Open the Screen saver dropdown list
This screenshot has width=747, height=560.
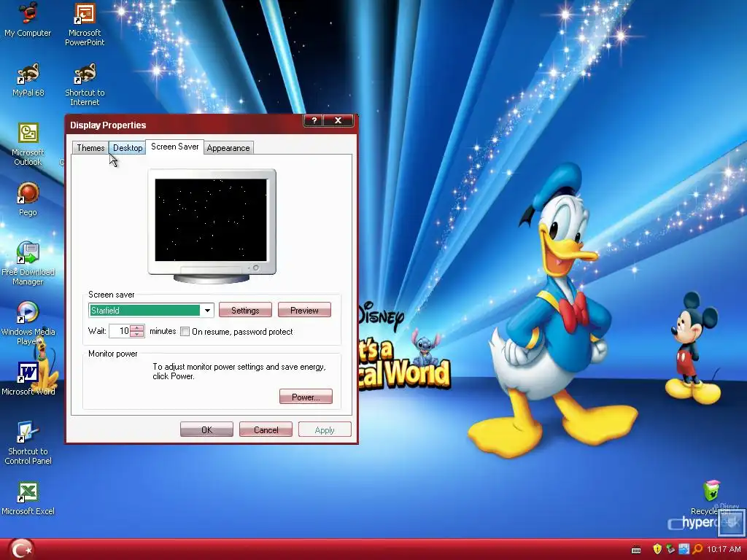(x=207, y=311)
